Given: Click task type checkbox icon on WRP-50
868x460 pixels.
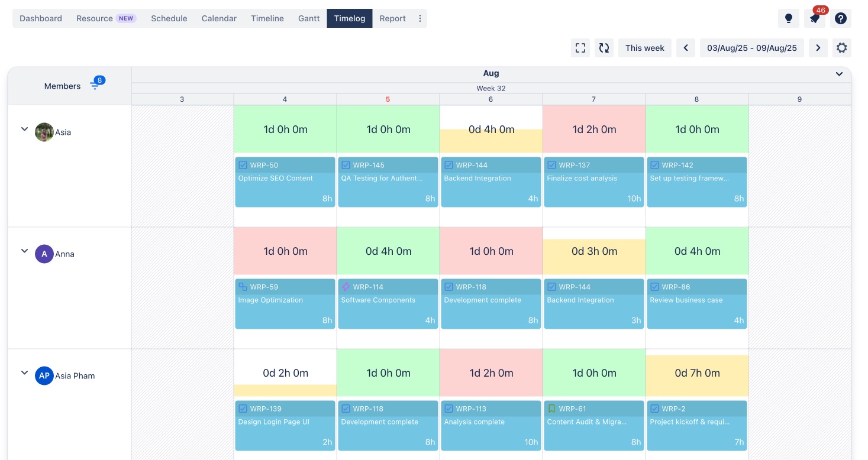Looking at the screenshot, I should point(243,165).
